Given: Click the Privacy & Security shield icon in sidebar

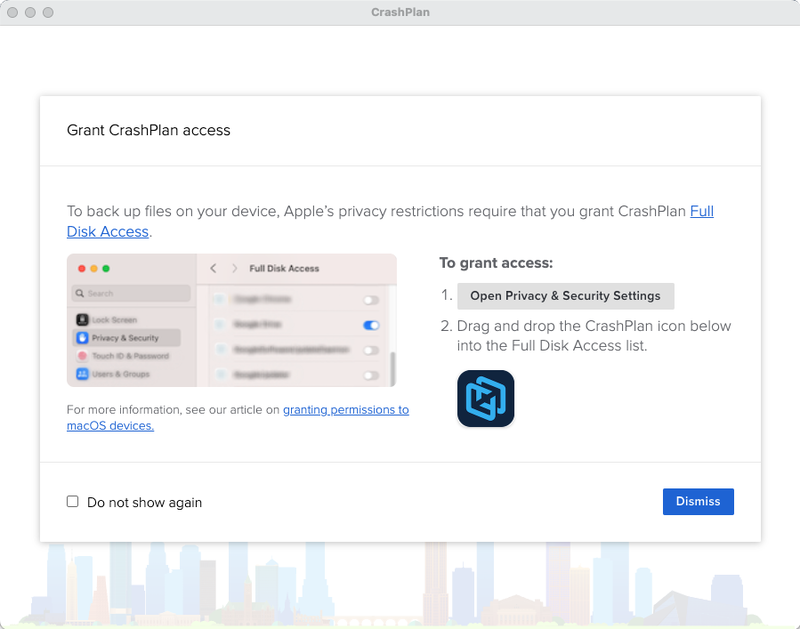Looking at the screenshot, I should (82, 338).
